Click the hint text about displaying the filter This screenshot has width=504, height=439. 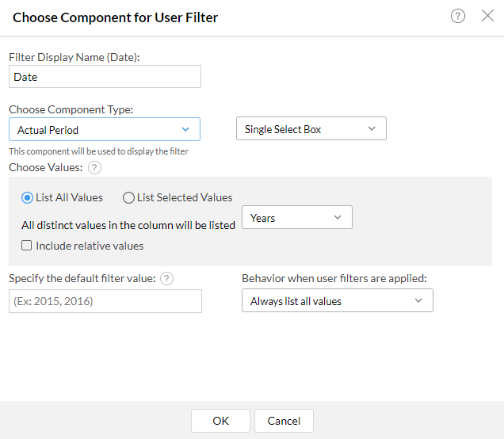[x=98, y=151]
